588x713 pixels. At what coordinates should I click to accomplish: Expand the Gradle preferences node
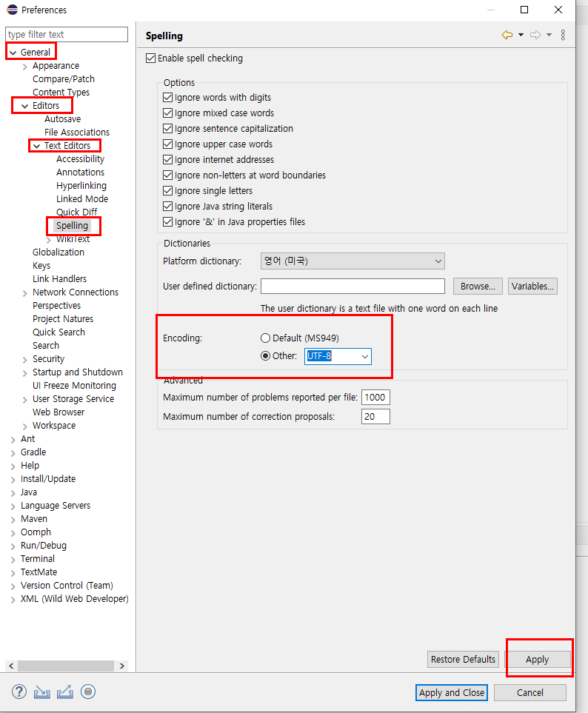tap(13, 453)
